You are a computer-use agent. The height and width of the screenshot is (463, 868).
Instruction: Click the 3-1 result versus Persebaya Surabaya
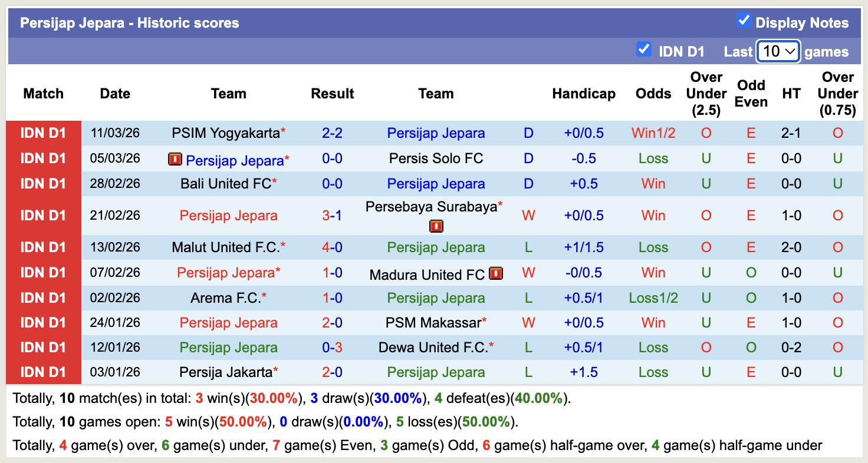333,216
